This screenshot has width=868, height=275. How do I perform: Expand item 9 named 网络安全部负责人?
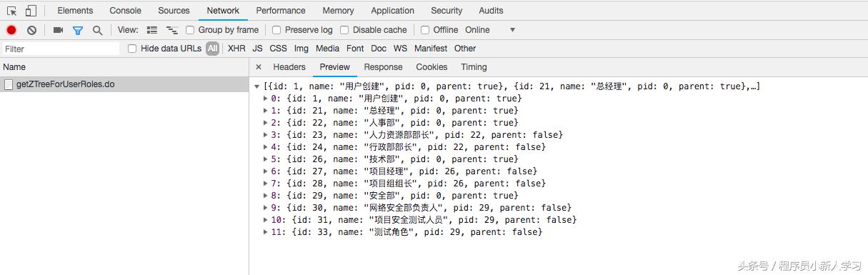(x=266, y=208)
